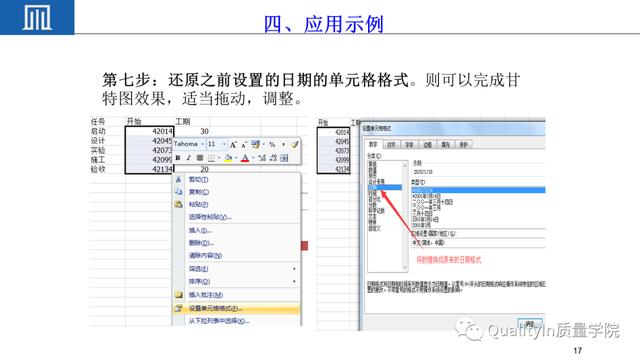
Task: Click the scissors Cut icon in context menu
Action: 178,179
